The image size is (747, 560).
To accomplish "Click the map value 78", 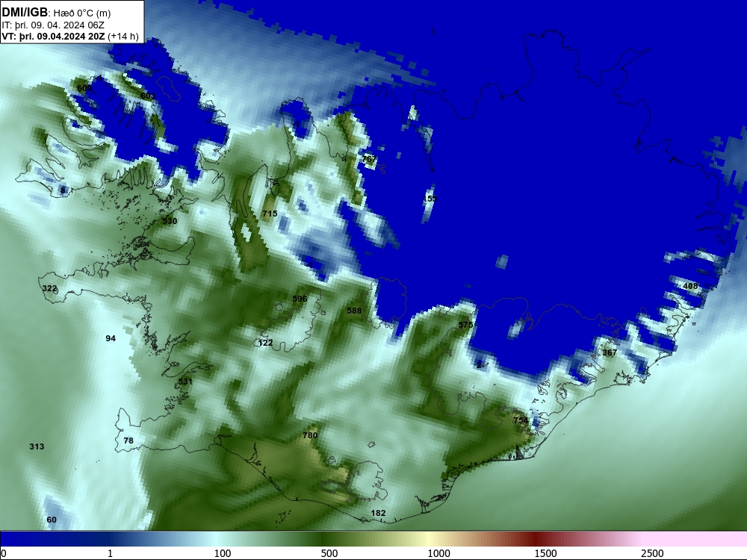I will coord(128,441).
